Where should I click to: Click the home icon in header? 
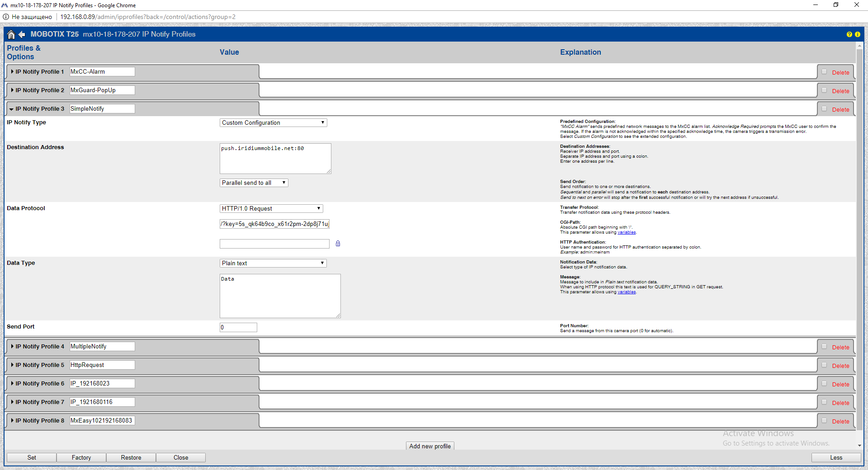[11, 34]
